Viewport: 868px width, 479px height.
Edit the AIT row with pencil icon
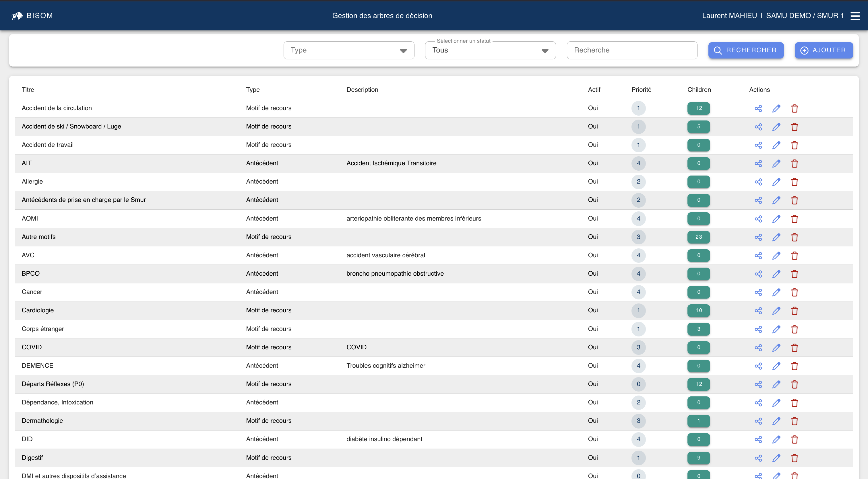tap(776, 163)
